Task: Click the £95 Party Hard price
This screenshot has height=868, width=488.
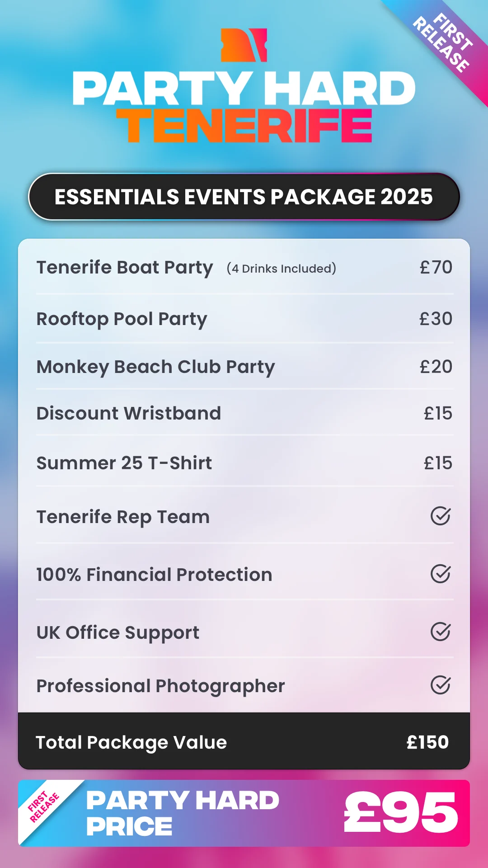Action: (x=400, y=813)
